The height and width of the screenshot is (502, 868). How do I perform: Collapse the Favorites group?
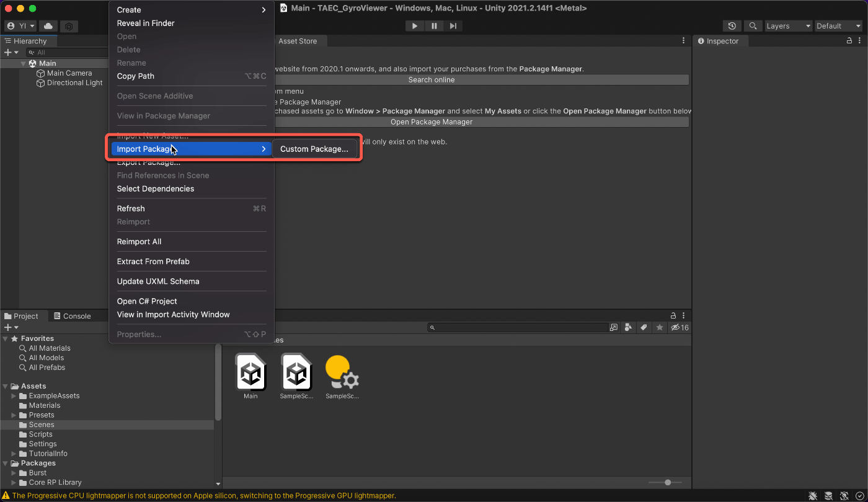[6, 338]
